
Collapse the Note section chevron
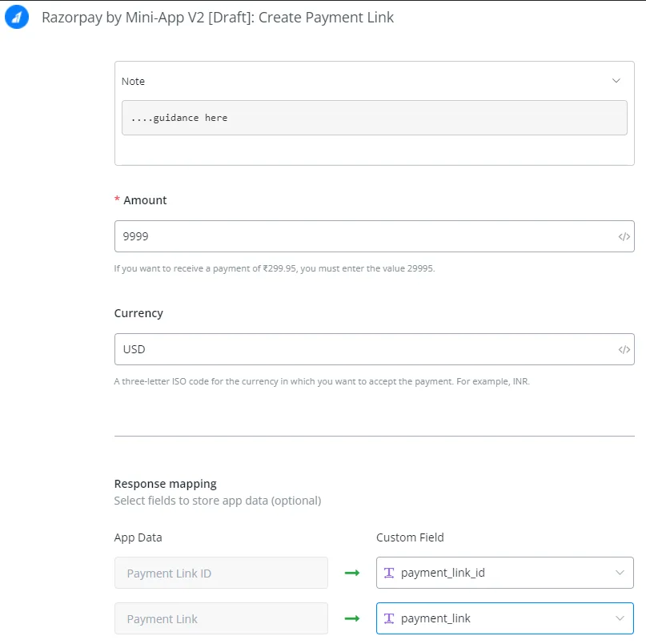(616, 81)
